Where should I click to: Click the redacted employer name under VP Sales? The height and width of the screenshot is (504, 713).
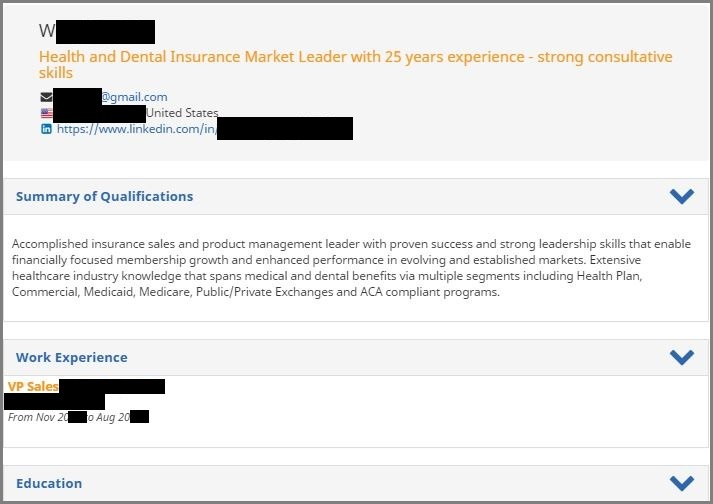tap(54, 402)
